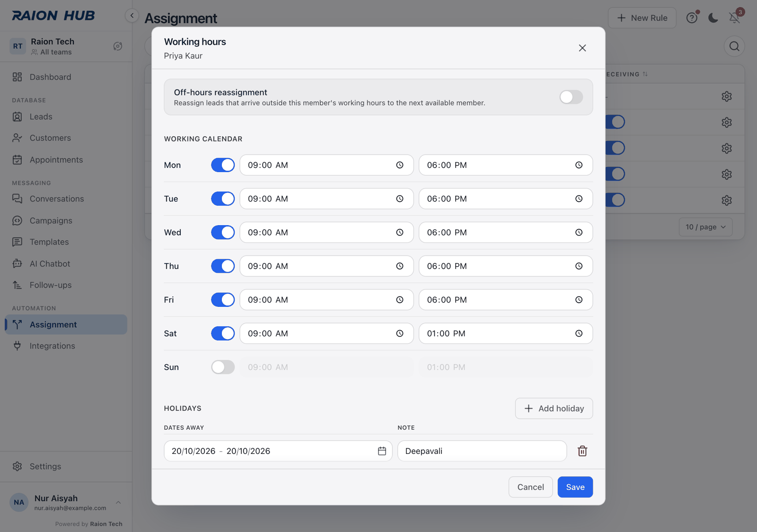Open settings gear in first table row

(727, 96)
